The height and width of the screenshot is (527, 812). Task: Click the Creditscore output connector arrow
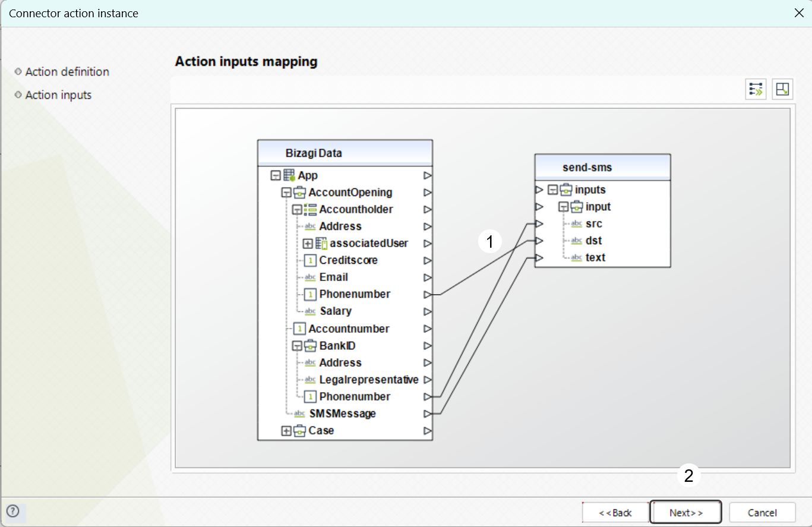[x=428, y=260]
